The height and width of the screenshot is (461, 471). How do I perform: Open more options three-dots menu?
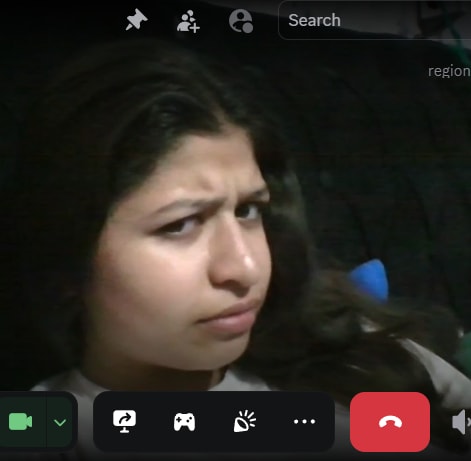[304, 422]
